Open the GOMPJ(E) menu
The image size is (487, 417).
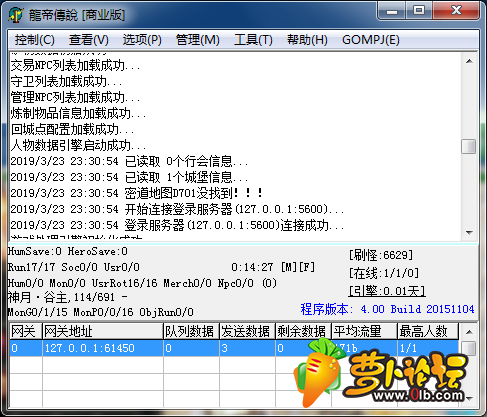pyautogui.click(x=371, y=40)
